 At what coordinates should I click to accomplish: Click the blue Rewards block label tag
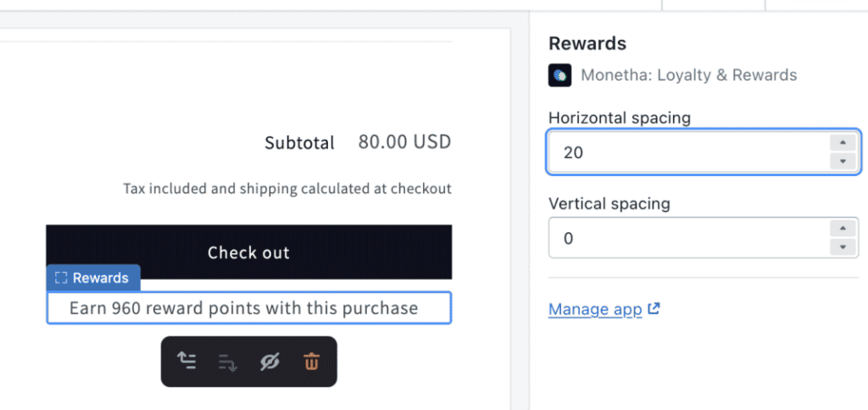point(93,278)
